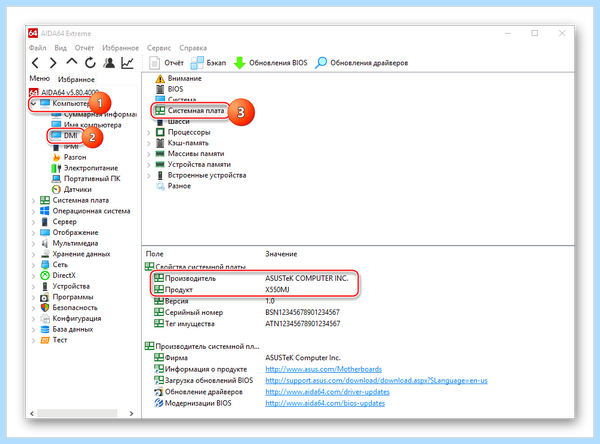600x444 pixels.
Task: Select Разгон flame icon item
Action: coord(56,157)
